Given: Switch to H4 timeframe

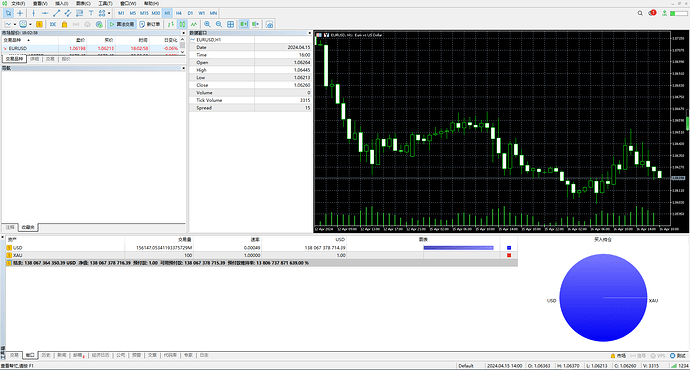Looking at the screenshot, I should [x=179, y=13].
